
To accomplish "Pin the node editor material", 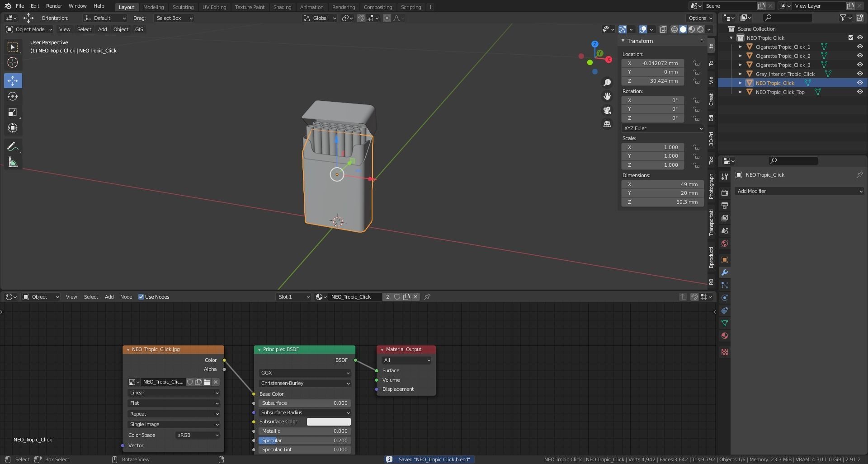I will (427, 297).
